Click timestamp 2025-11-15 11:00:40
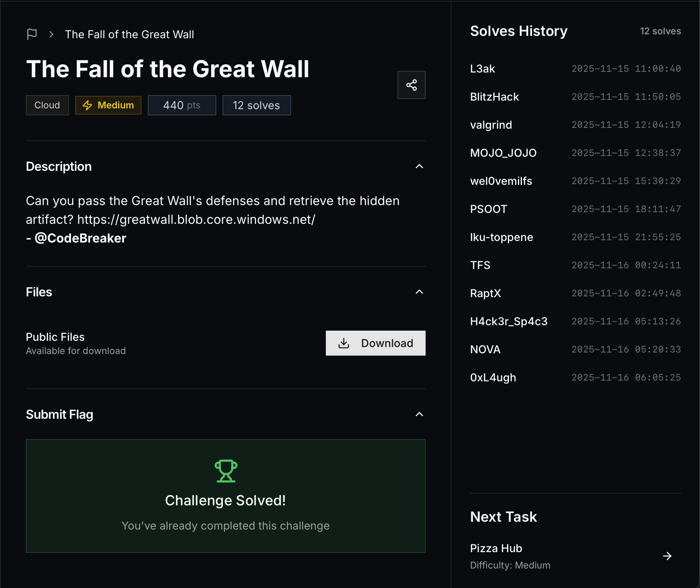The height and width of the screenshot is (588, 700). [626, 69]
